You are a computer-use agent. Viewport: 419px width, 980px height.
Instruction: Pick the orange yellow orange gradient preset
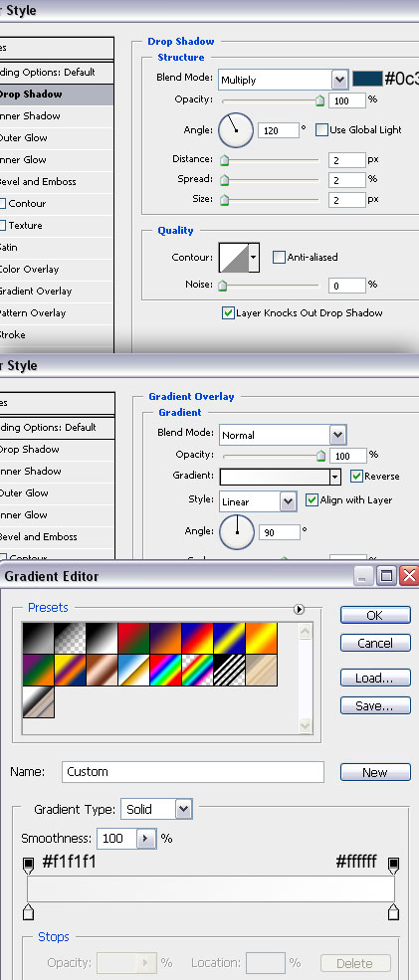[261, 638]
